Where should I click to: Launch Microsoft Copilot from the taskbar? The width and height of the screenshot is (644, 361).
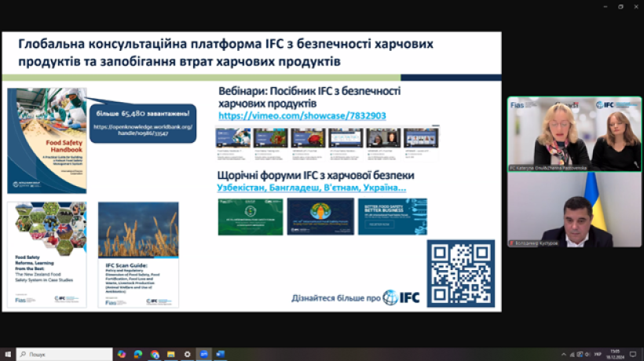[x=122, y=354]
